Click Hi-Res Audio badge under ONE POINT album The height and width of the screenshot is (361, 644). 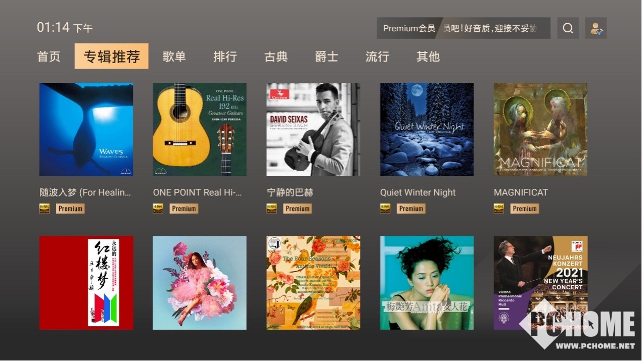[x=158, y=209]
